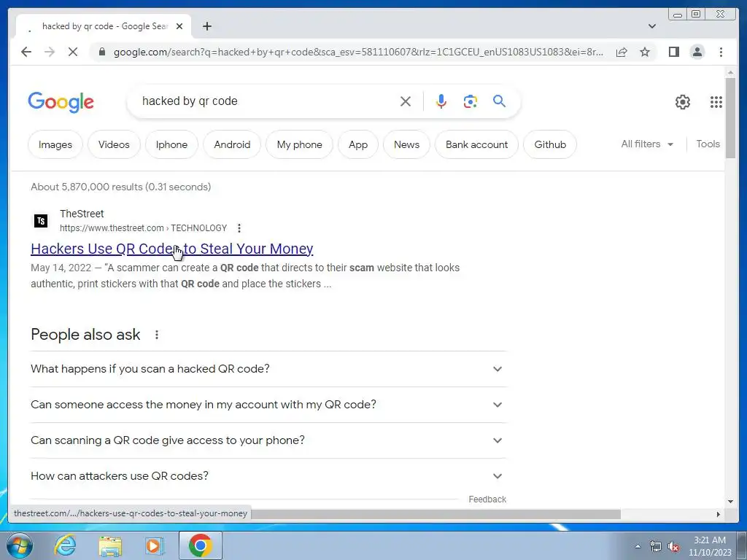Expand 'Can someone access the money in my account'
747x560 pixels.
[268, 405]
